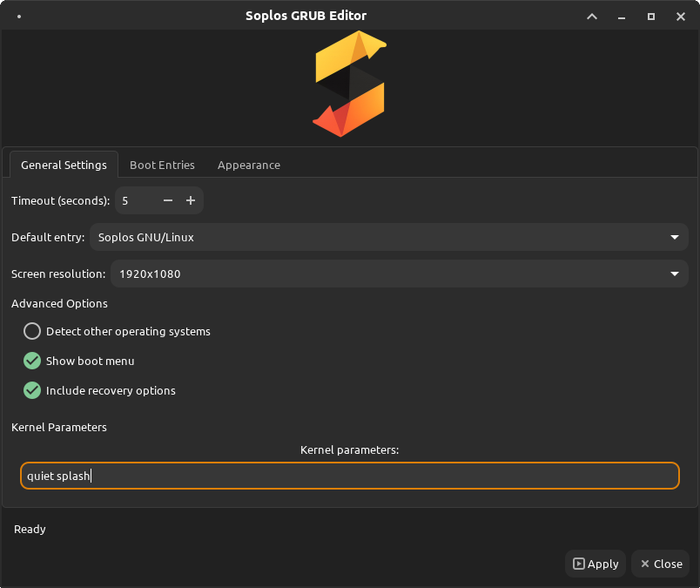Click the arrow on the Screen resolution selector
This screenshot has height=588, width=700.
(x=674, y=274)
